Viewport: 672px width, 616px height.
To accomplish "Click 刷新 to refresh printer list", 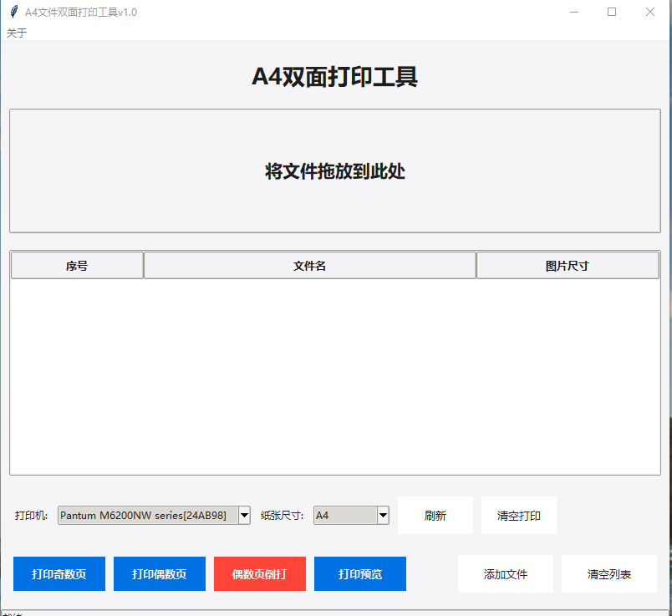I will [x=435, y=515].
